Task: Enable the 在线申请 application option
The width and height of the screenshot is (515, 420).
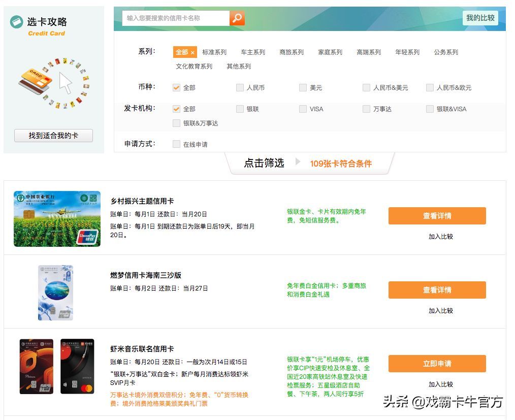Action: 176,144
